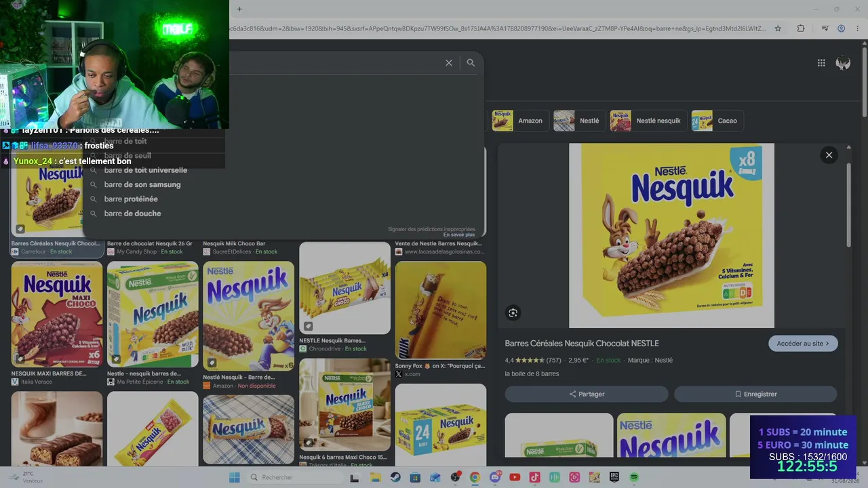This screenshot has width=868, height=488.
Task: Open Epic Games Launcher from the taskbar
Action: tap(614, 477)
